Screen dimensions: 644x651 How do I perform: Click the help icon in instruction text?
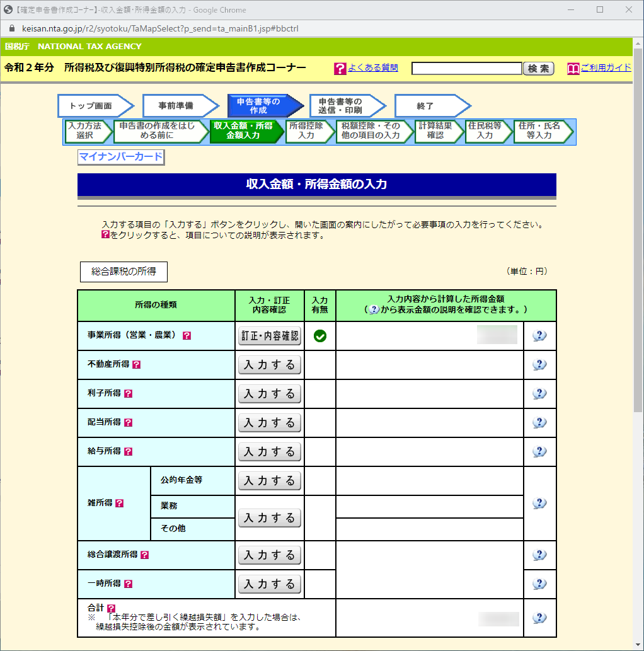[105, 234]
